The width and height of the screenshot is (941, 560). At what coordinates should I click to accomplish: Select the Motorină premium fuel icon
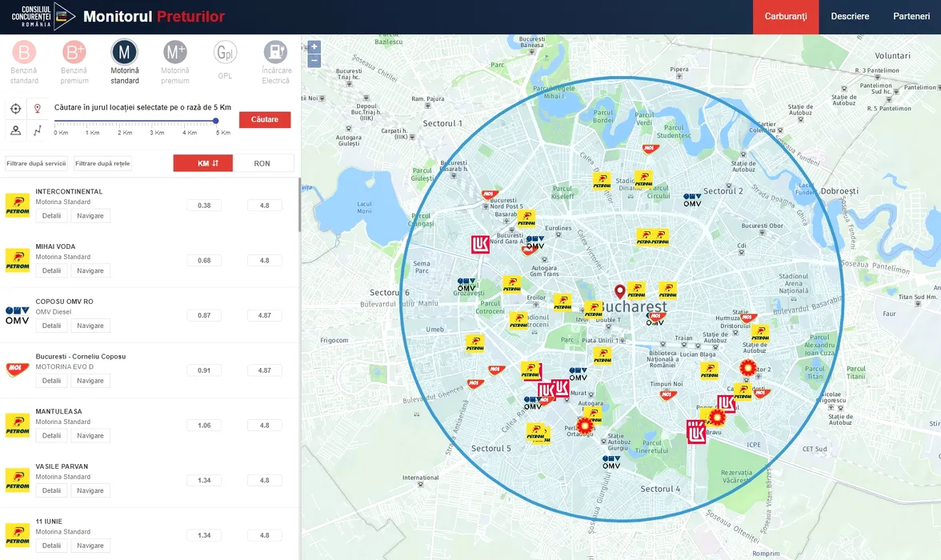[x=175, y=53]
